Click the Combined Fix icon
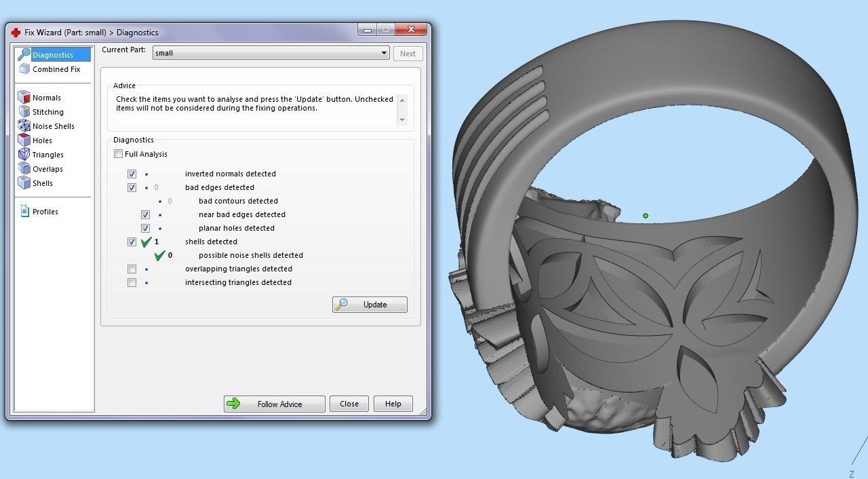Screen dimensions: 868x479 24,69
